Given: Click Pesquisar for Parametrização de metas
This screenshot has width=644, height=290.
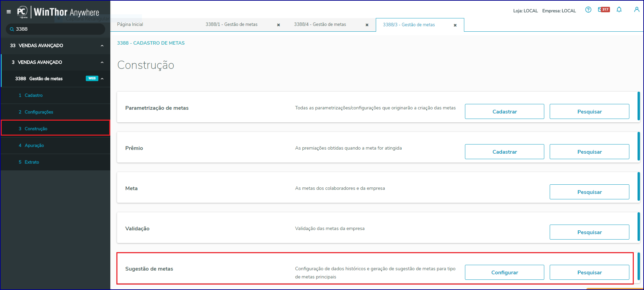Looking at the screenshot, I should click(590, 111).
